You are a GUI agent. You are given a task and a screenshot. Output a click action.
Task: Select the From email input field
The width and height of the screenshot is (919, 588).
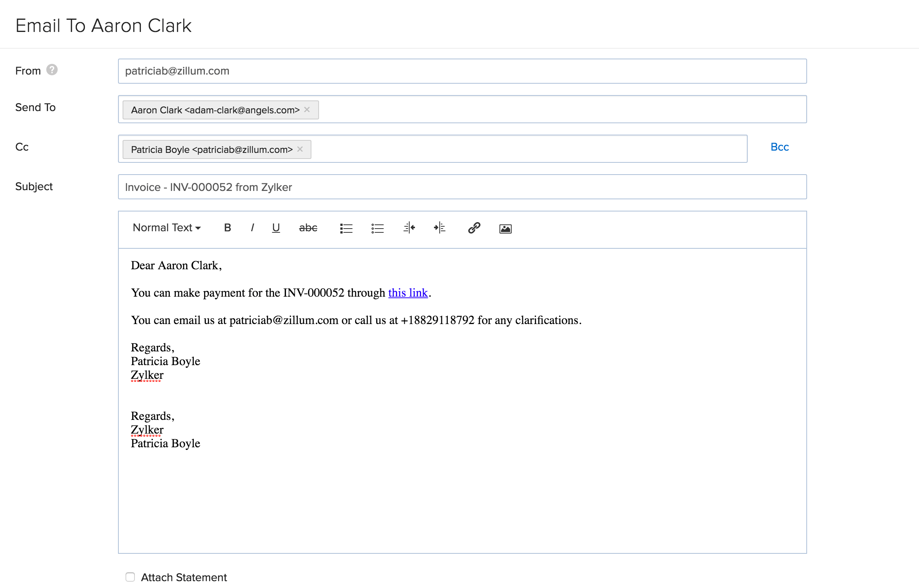pyautogui.click(x=462, y=70)
